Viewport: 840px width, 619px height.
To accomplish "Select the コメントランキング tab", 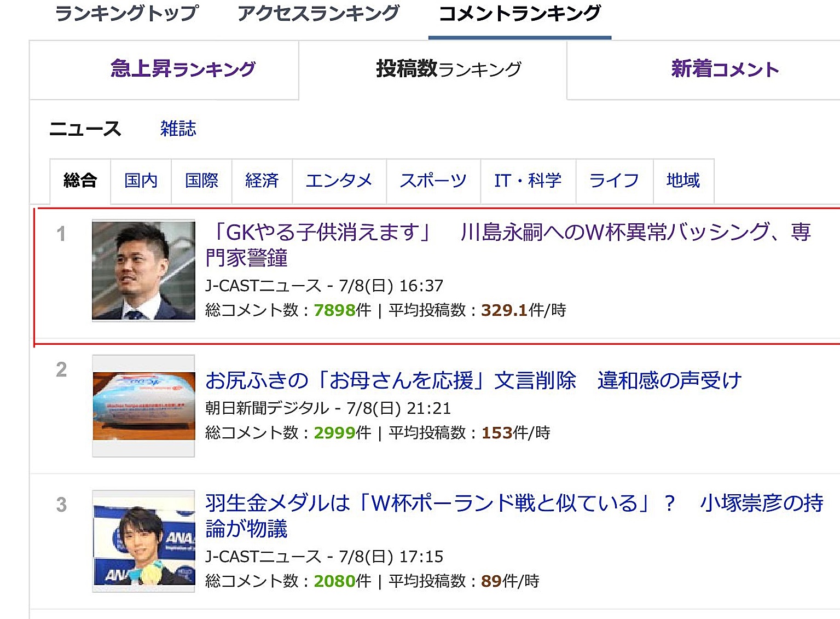I will click(519, 14).
